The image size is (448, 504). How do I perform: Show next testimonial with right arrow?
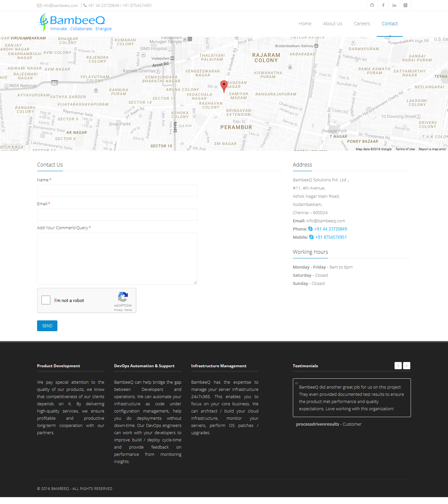tap(407, 366)
